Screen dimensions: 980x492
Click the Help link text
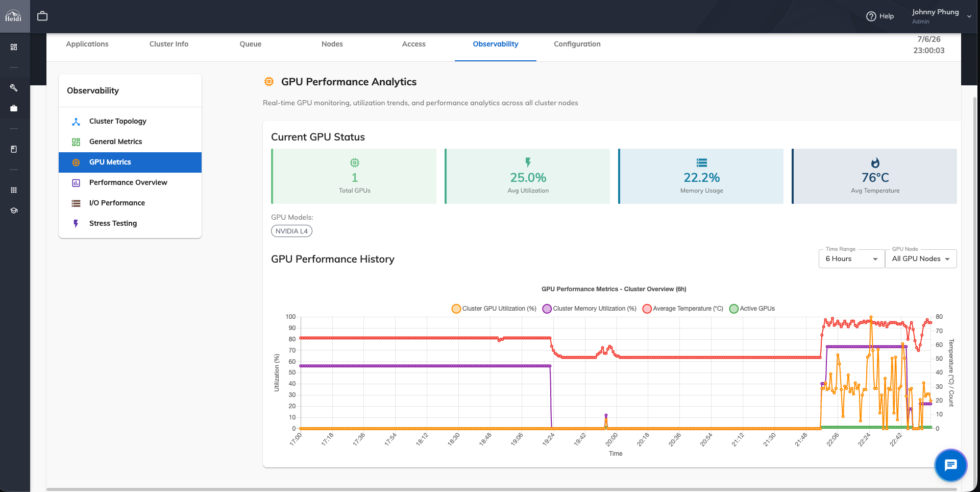point(887,16)
